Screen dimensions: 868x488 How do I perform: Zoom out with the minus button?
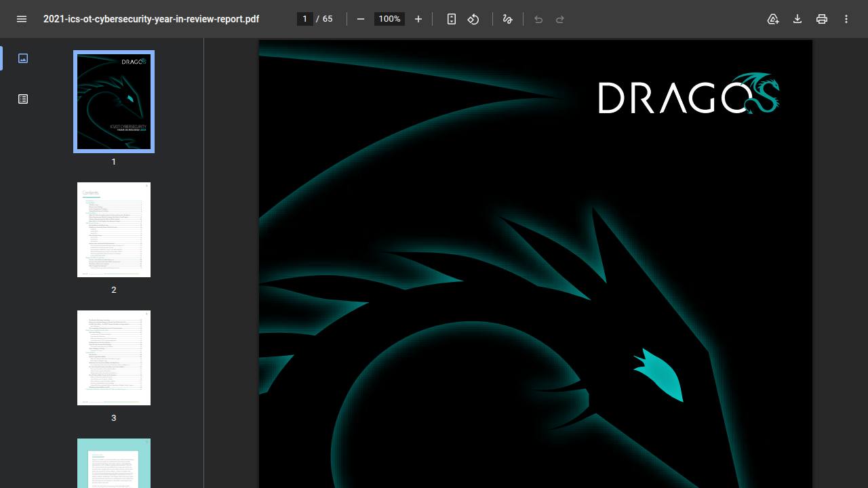[x=361, y=19]
